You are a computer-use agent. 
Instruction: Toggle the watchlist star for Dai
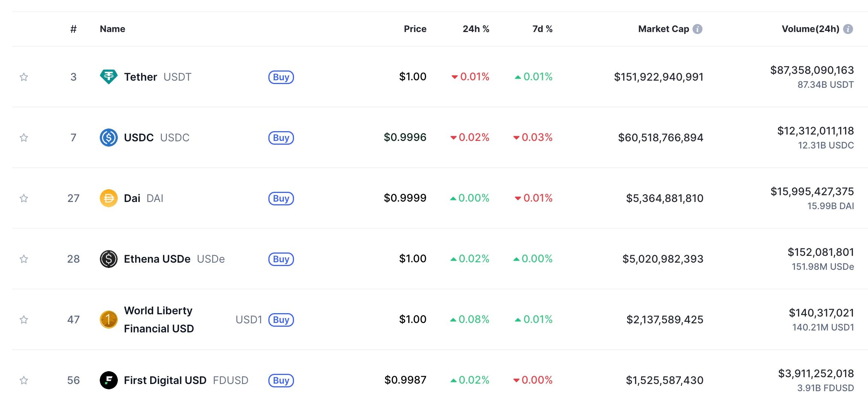pyautogui.click(x=24, y=198)
